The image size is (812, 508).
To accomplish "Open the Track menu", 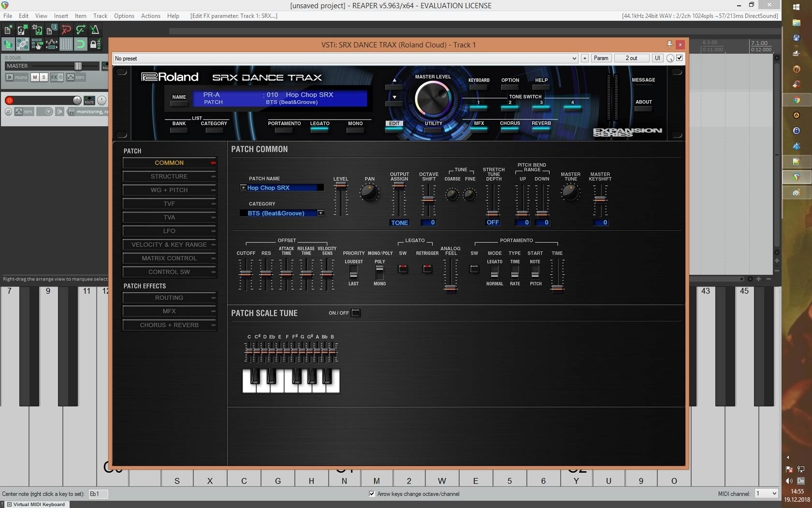I will click(x=100, y=16).
